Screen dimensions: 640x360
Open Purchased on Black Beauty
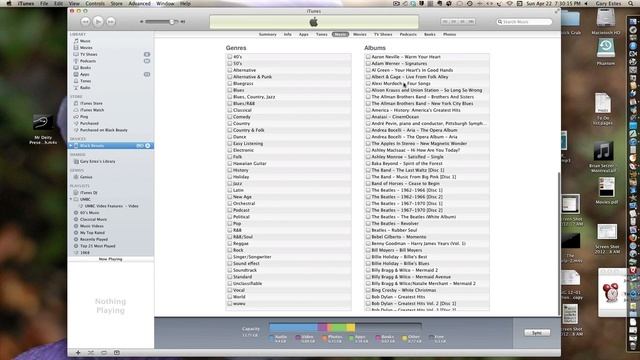pos(103,130)
